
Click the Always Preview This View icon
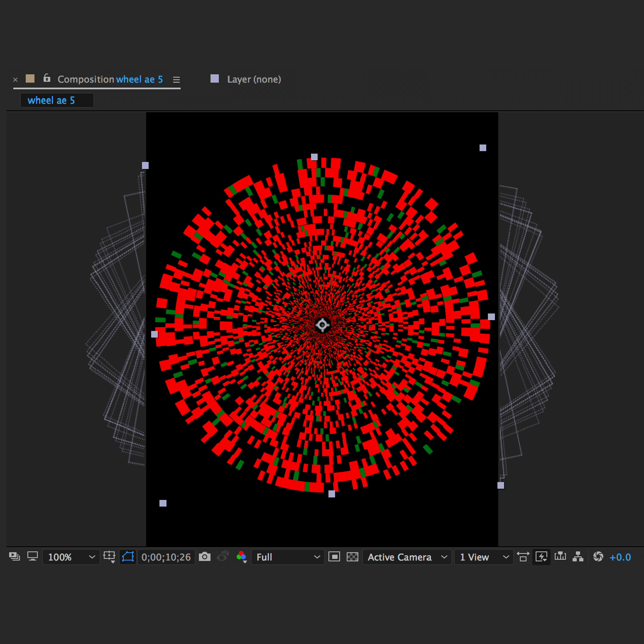(15, 557)
